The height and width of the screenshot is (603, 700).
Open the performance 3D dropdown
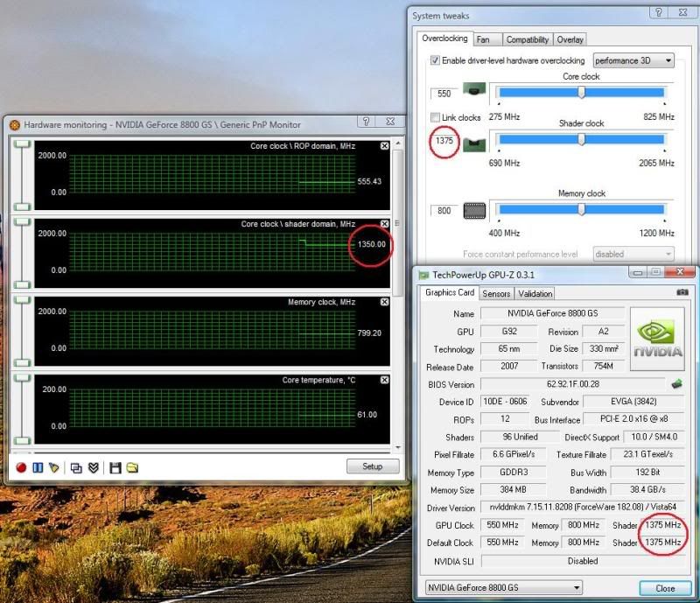tap(633, 60)
